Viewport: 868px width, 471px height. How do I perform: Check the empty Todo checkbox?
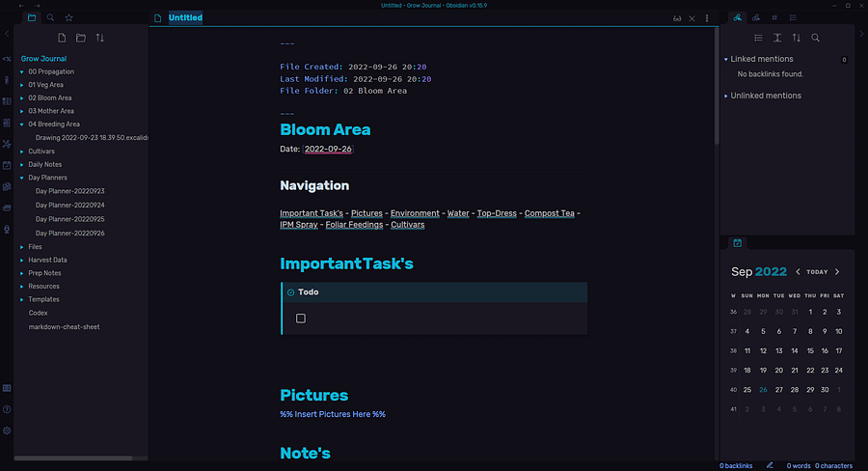(301, 319)
